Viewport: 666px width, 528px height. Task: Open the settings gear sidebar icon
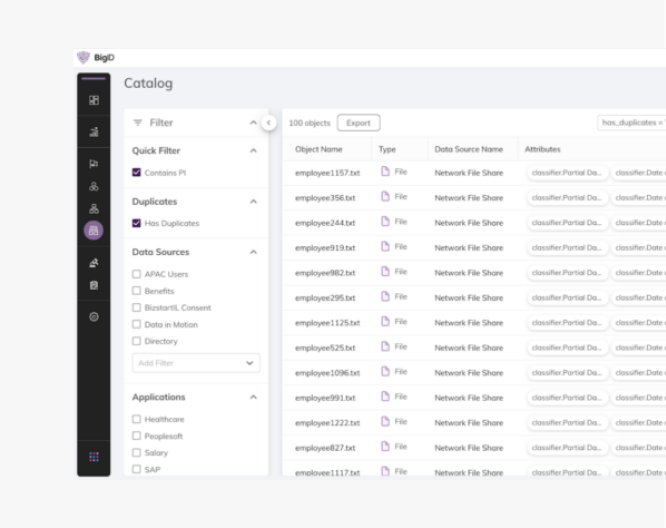(94, 316)
